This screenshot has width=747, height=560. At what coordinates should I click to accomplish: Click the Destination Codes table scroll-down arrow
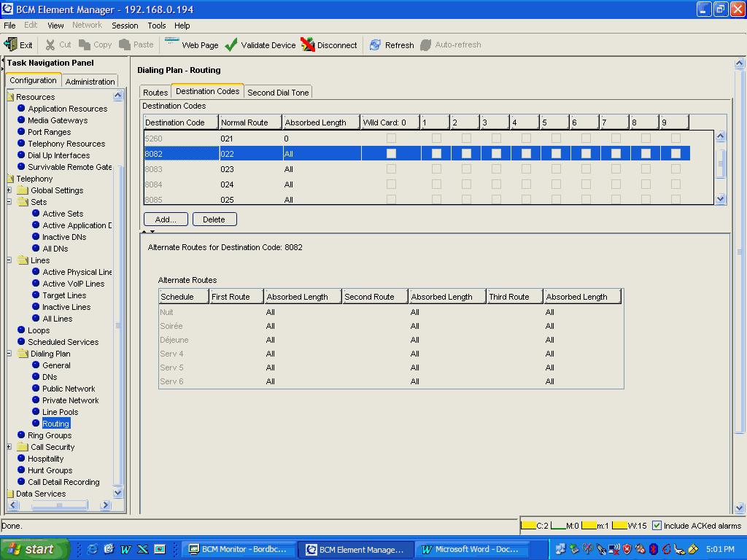pyautogui.click(x=720, y=199)
